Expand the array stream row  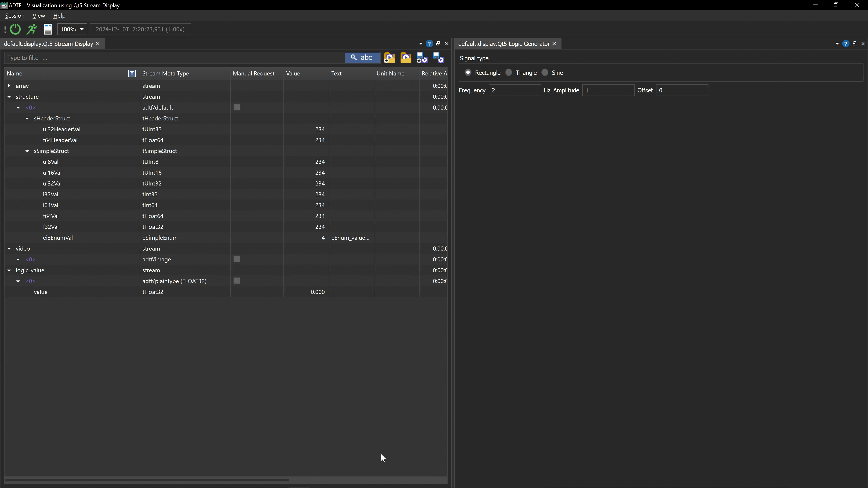(x=9, y=86)
